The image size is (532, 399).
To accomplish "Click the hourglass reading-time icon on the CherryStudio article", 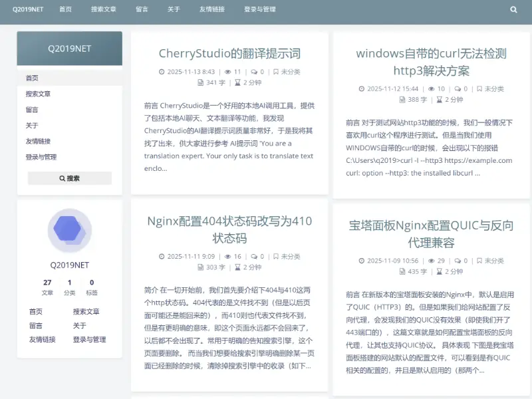I will point(237,82).
